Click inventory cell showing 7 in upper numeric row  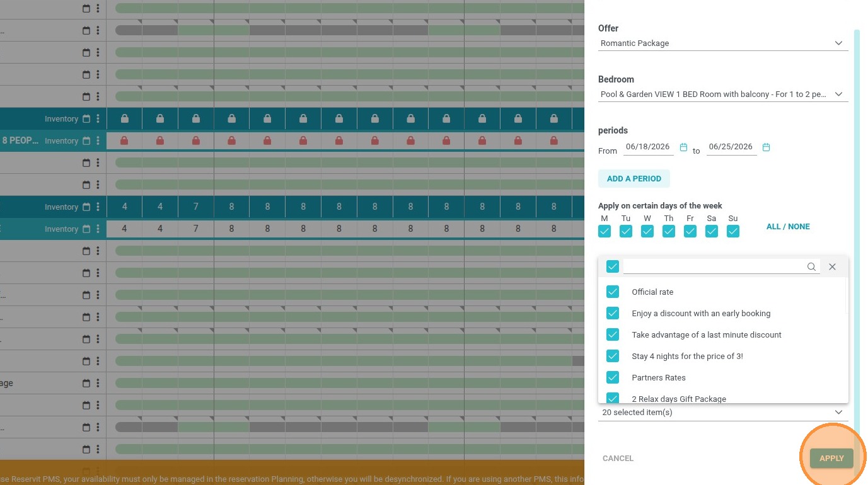(196, 207)
